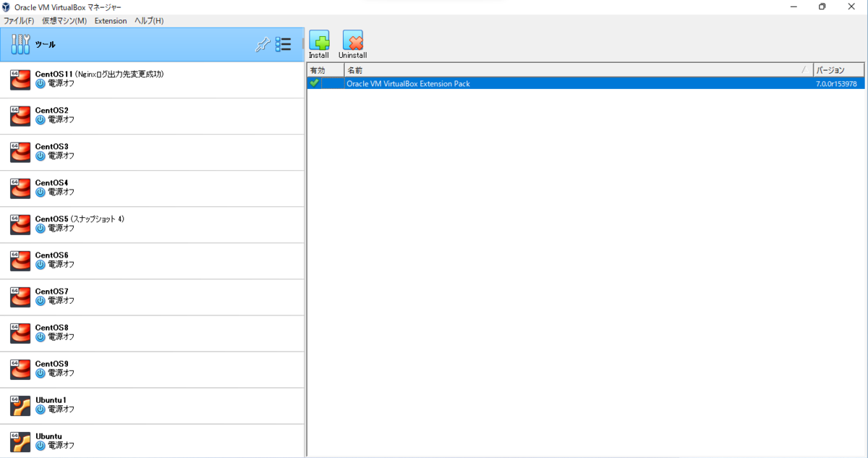Click the version value 7.0.0r153978
Viewport: 868px width, 458px height.
tap(836, 84)
